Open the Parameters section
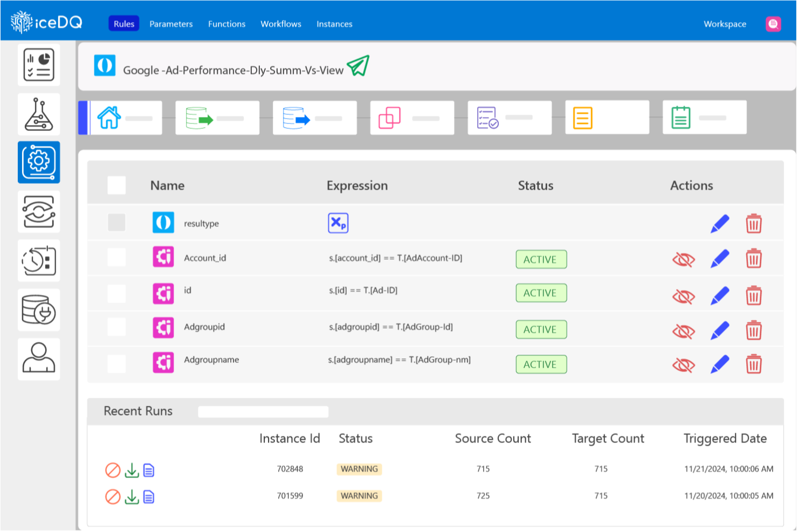Image resolution: width=798 pixels, height=532 pixels. pyautogui.click(x=171, y=24)
